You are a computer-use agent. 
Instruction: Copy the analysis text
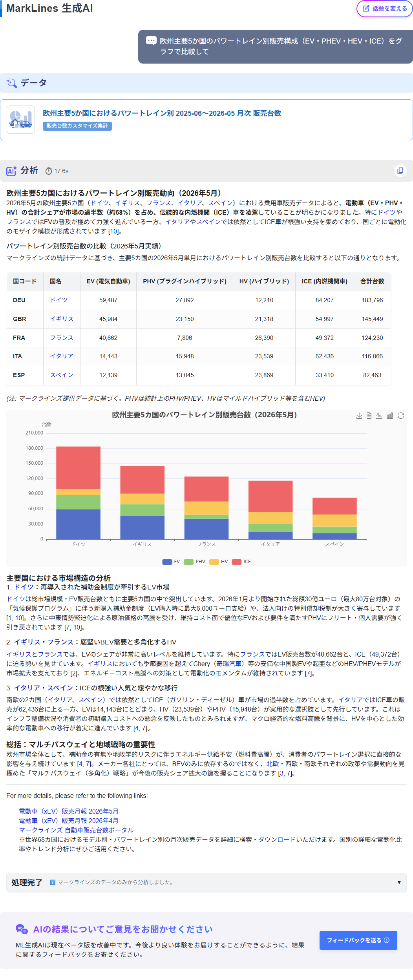tap(400, 171)
